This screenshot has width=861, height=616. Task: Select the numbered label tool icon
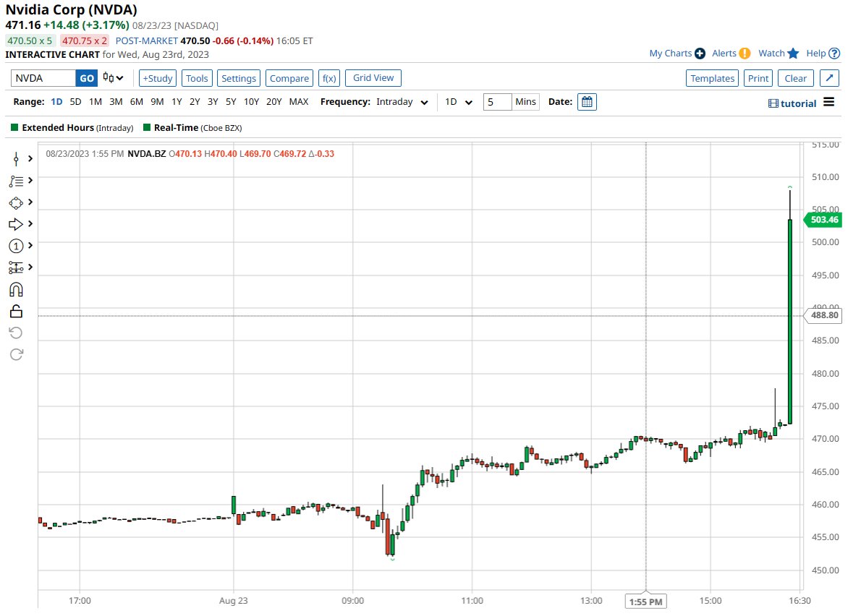point(16,246)
